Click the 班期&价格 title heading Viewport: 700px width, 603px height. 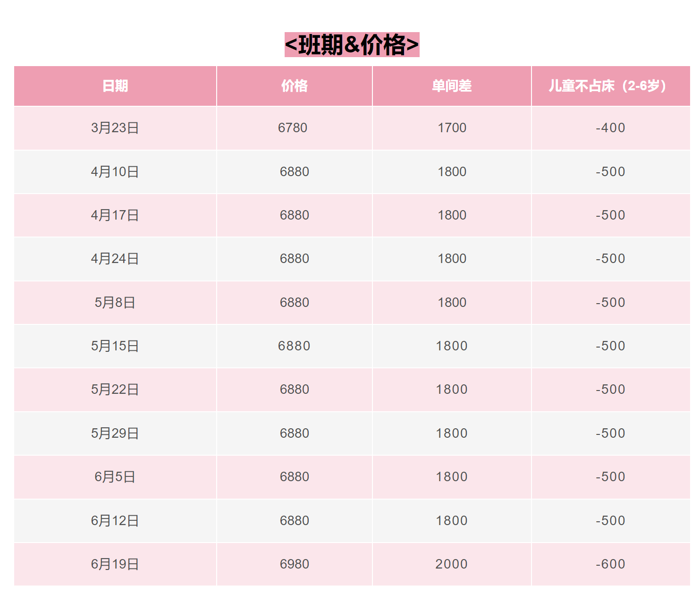pyautogui.click(x=352, y=45)
